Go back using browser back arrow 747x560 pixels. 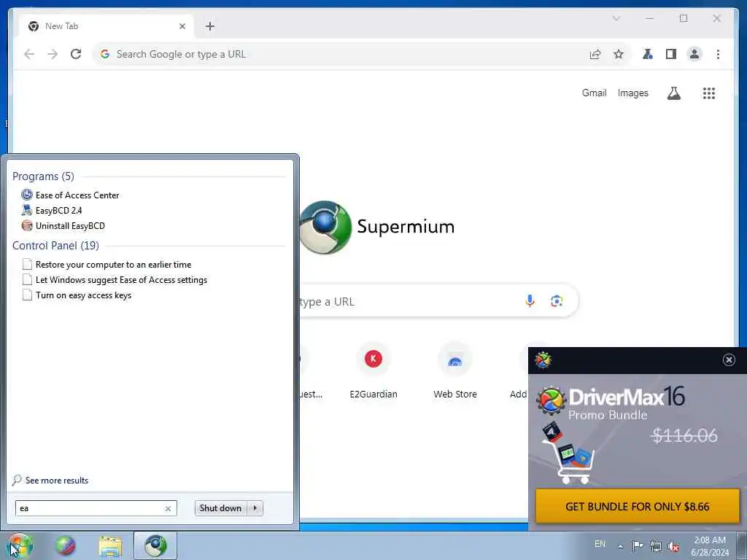tap(29, 54)
